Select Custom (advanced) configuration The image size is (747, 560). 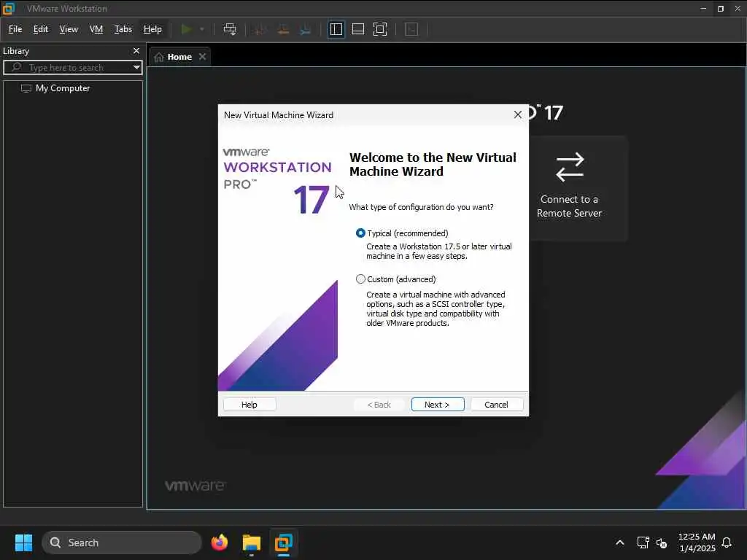coord(360,279)
